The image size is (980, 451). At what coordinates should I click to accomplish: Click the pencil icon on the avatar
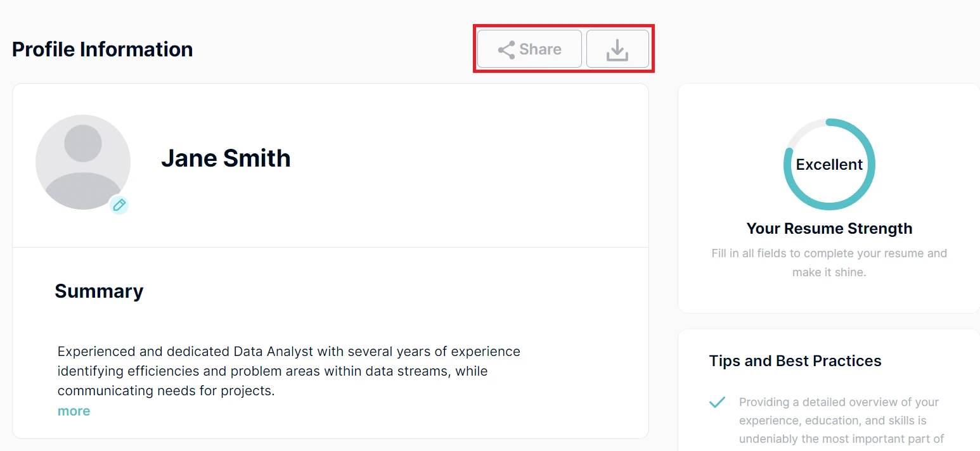tap(119, 205)
